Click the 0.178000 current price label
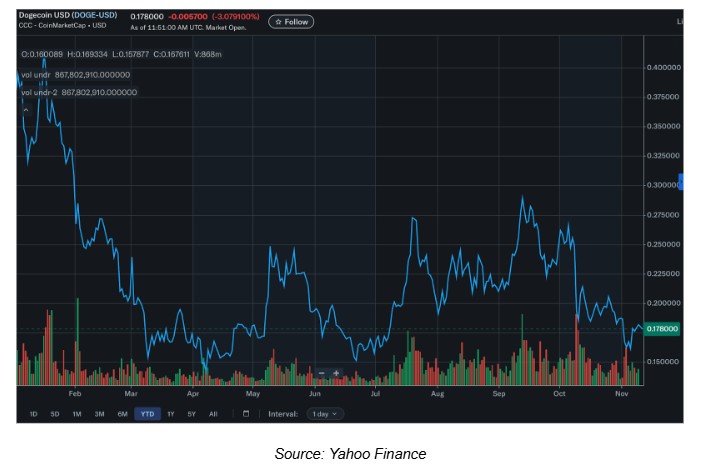The height and width of the screenshot is (465, 708). pyautogui.click(x=662, y=329)
